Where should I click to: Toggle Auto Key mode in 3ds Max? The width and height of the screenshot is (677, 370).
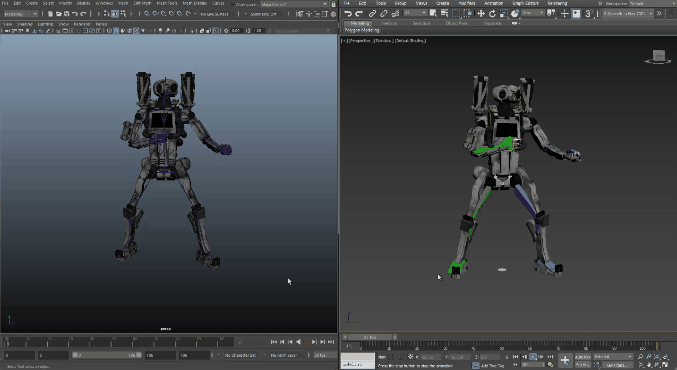click(x=582, y=357)
